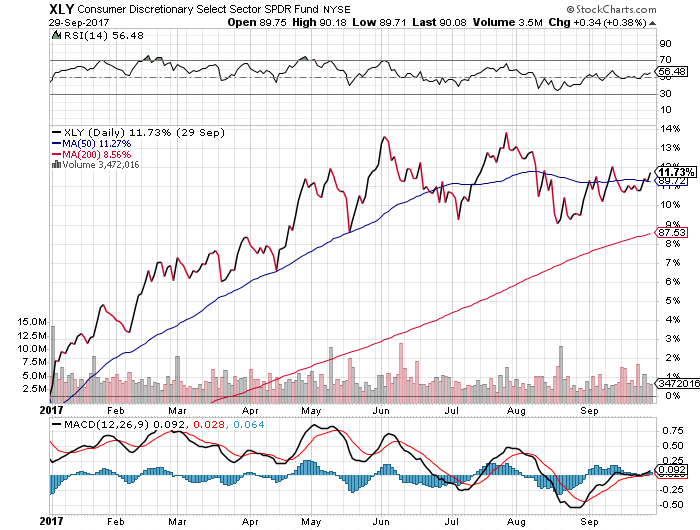
Task: Click the red 0.028 MACD signal value
Action: [209, 424]
